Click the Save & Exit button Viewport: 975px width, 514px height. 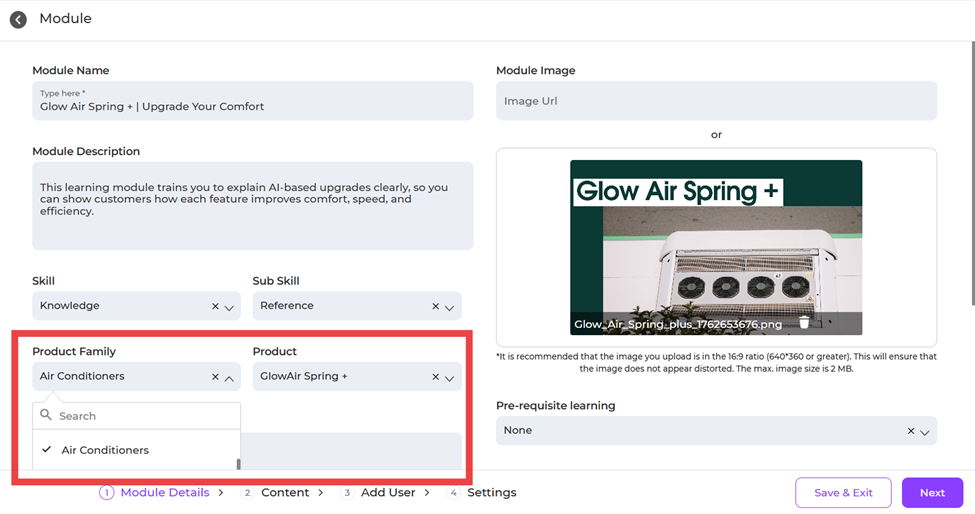click(842, 493)
